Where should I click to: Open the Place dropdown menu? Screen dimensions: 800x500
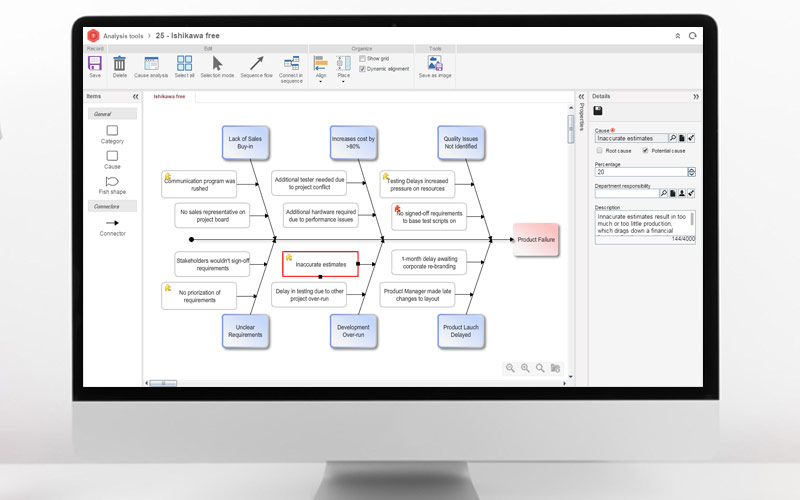click(x=343, y=68)
